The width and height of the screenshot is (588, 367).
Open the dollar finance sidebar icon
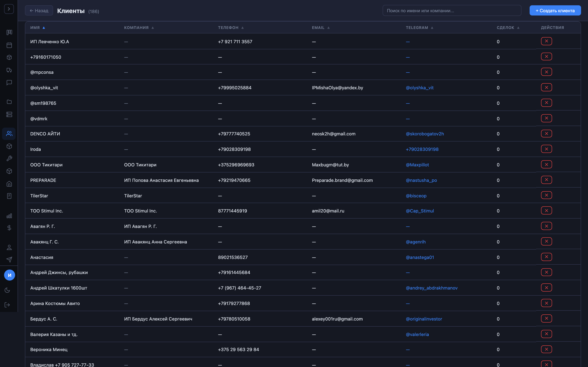pyautogui.click(x=9, y=228)
